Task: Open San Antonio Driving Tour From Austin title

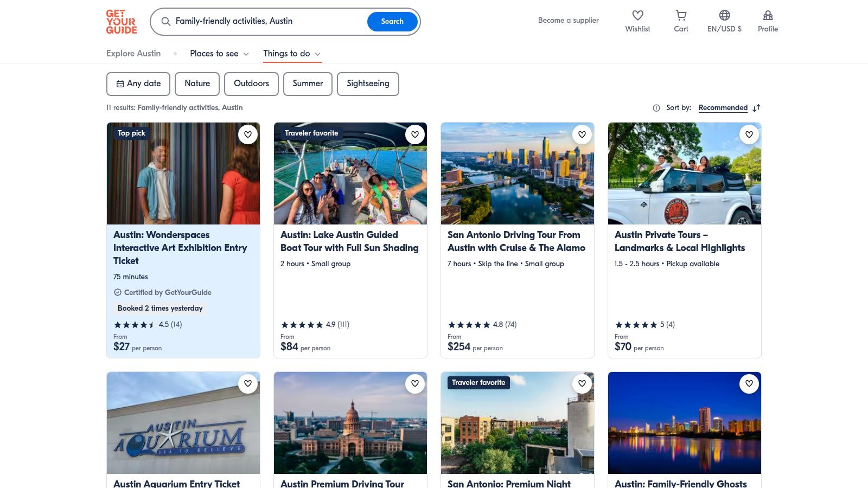Action: 516,241
